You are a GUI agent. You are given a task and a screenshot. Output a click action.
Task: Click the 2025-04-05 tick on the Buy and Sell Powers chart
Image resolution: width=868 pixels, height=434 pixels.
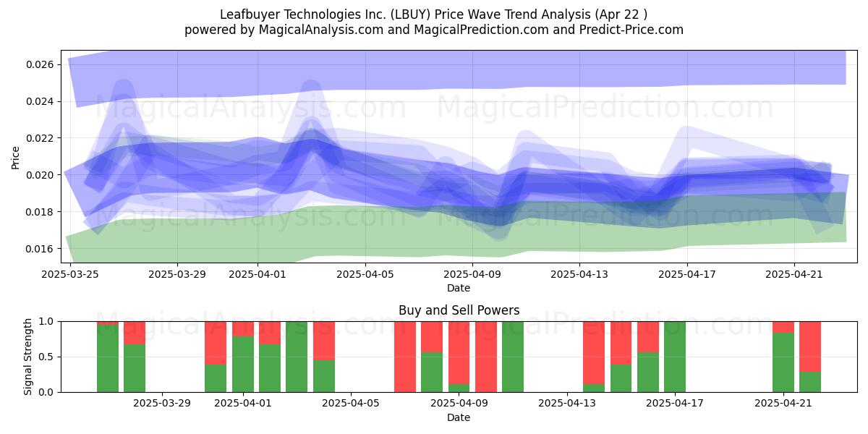point(351,404)
